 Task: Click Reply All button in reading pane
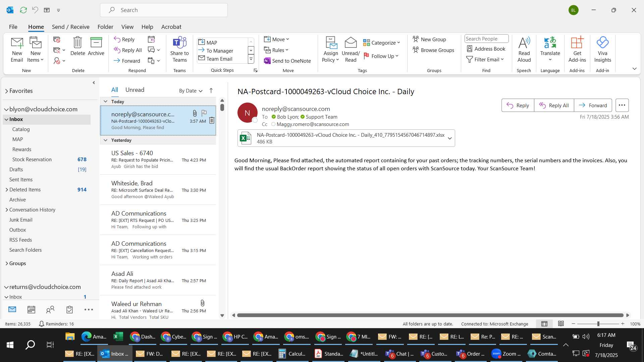(554, 105)
